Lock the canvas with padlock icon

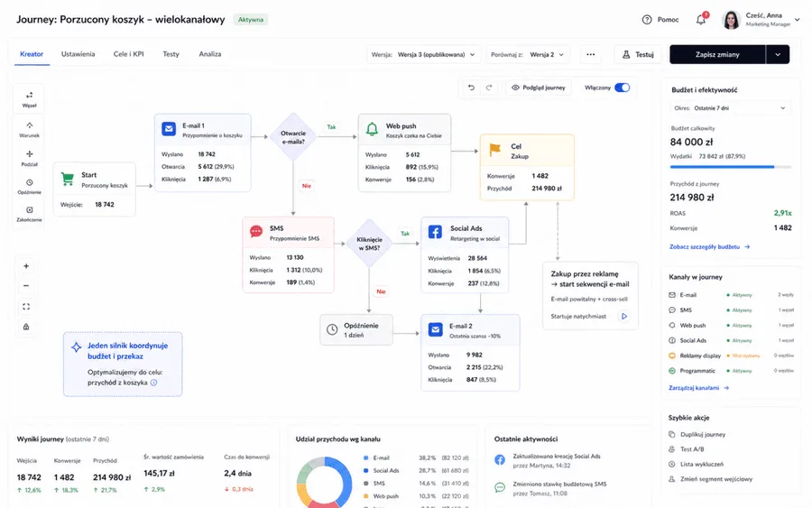coord(26,327)
